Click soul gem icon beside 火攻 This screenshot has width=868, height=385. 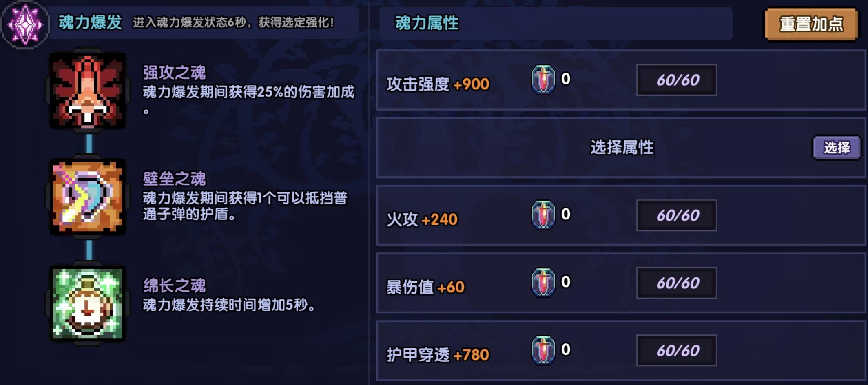tap(543, 215)
